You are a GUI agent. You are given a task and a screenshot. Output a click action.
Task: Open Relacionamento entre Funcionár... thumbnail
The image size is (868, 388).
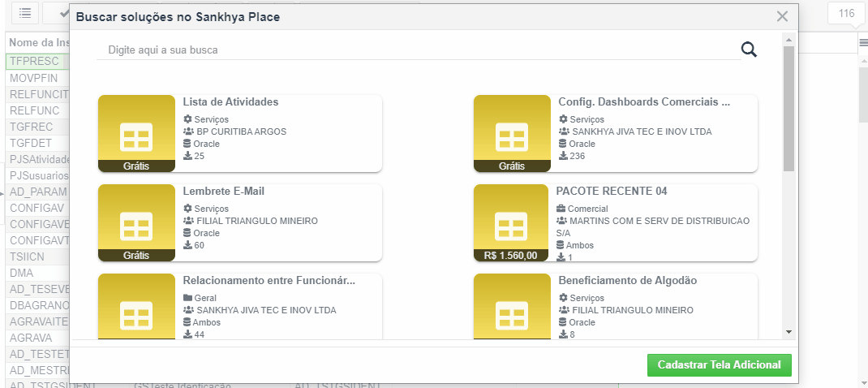point(137,307)
